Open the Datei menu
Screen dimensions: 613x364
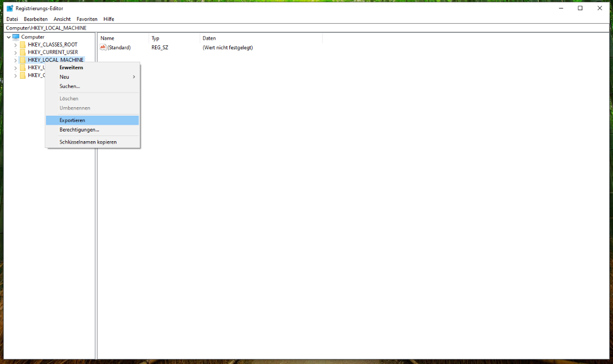pyautogui.click(x=12, y=19)
